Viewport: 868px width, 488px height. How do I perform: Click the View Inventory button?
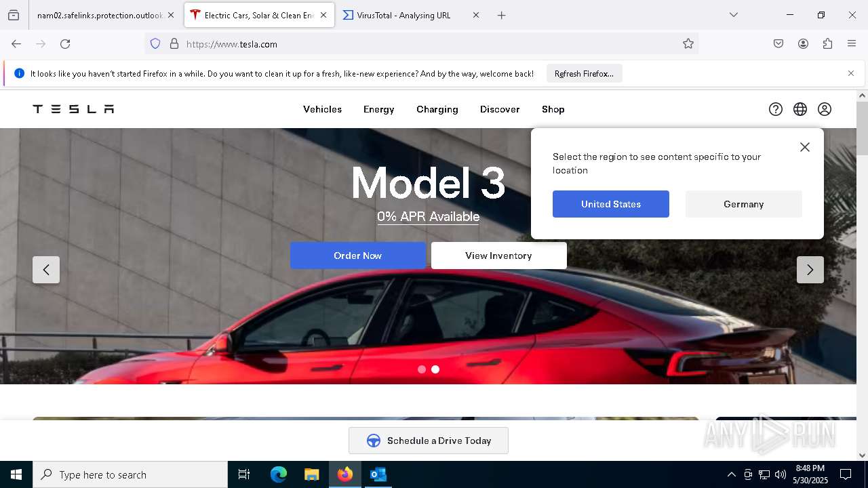coord(499,256)
